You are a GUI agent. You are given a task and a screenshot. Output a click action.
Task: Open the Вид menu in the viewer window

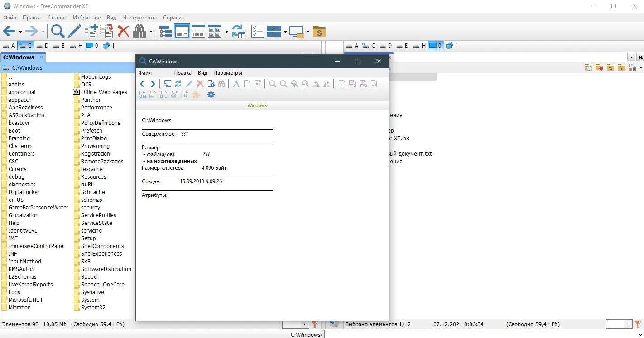point(202,73)
